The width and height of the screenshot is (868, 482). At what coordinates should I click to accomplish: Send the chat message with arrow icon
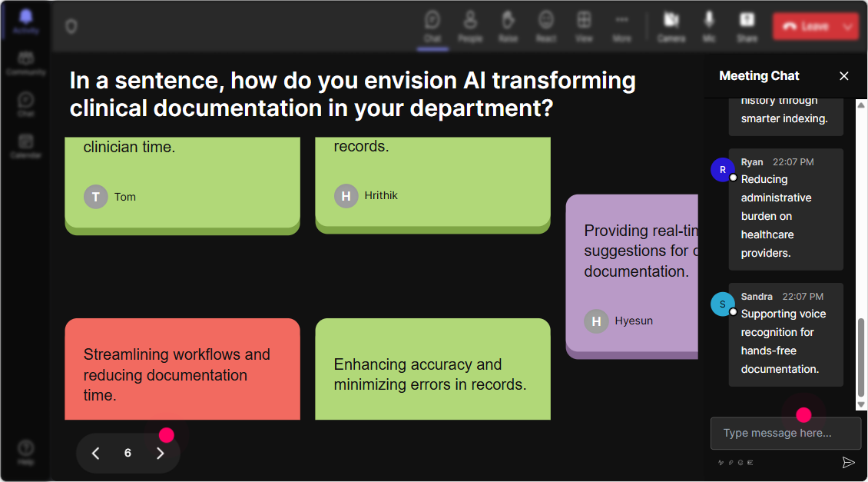pyautogui.click(x=848, y=462)
